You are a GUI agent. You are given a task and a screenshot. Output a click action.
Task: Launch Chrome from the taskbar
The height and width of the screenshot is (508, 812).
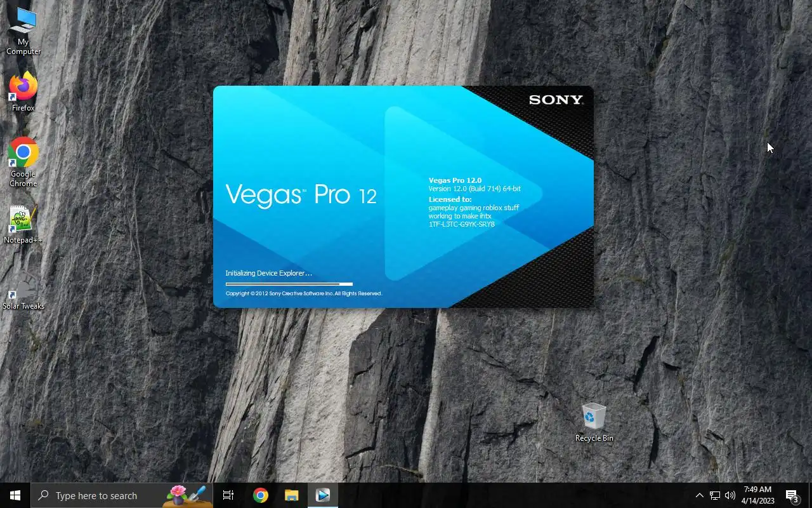click(260, 495)
